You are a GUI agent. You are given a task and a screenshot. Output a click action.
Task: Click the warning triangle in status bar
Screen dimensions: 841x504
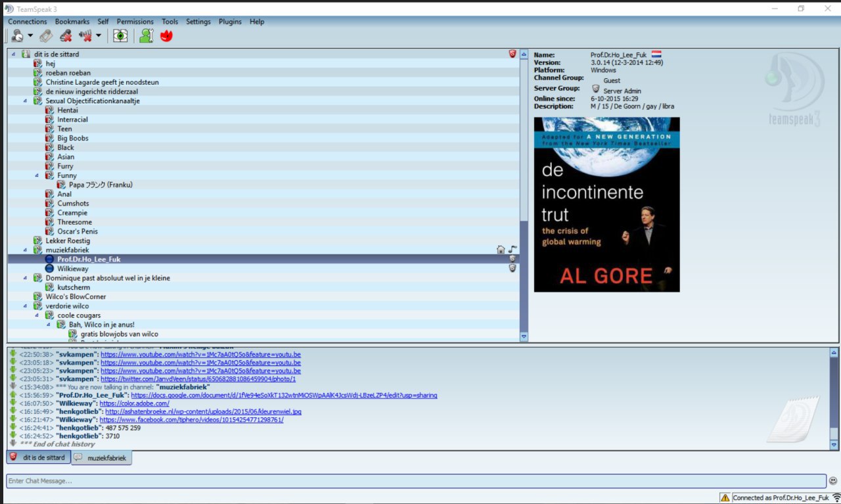pyautogui.click(x=725, y=498)
